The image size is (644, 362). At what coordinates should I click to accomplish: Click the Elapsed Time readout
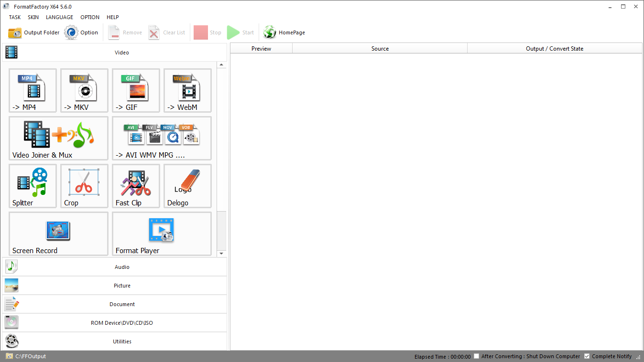[443, 356]
